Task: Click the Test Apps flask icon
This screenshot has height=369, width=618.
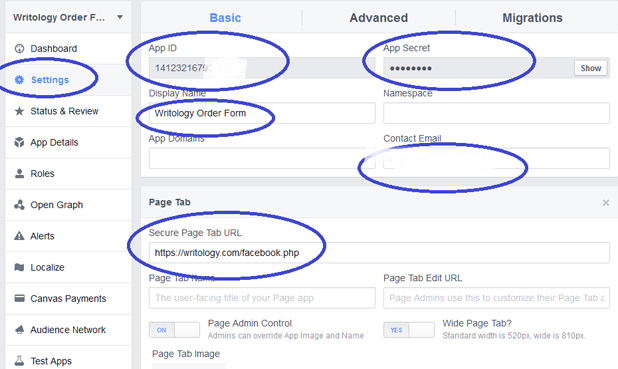Action: click(x=19, y=361)
